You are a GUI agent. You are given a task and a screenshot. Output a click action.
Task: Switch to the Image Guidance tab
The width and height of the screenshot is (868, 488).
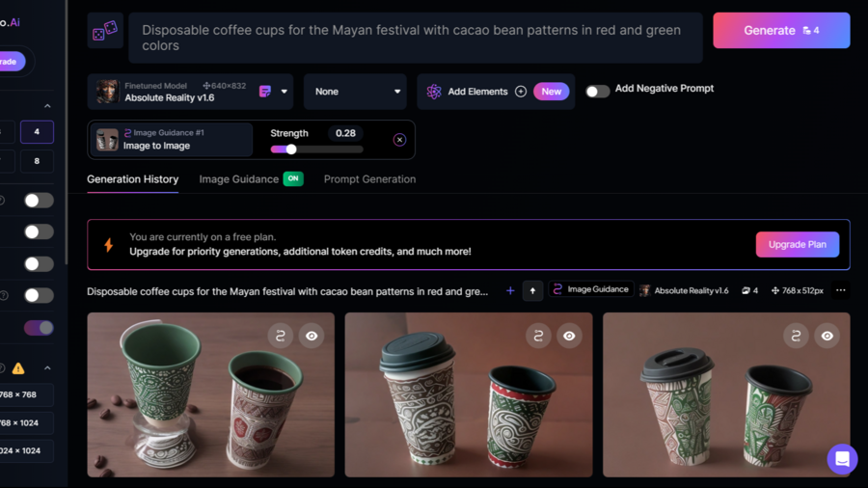click(x=238, y=179)
